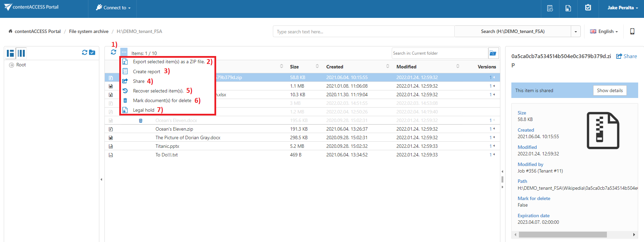This screenshot has height=242, width=644.
Task: Open the Jake Peralta user dropdown
Action: click(x=622, y=8)
